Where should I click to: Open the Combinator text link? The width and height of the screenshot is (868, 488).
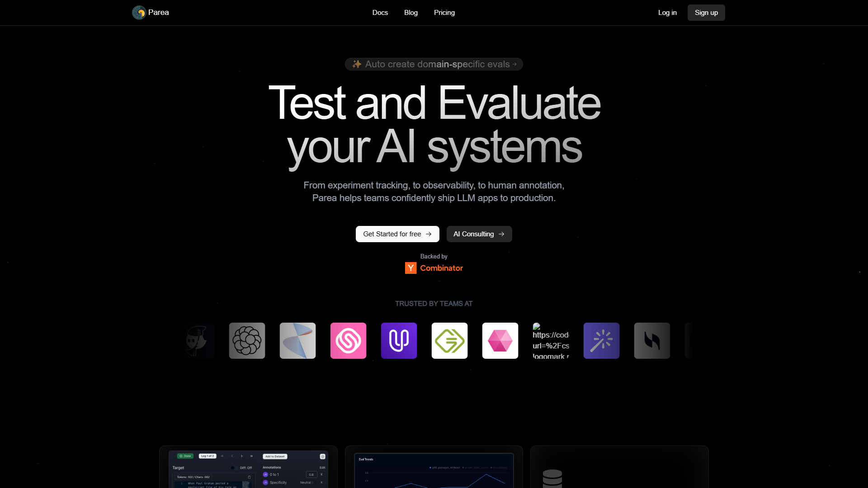441,268
